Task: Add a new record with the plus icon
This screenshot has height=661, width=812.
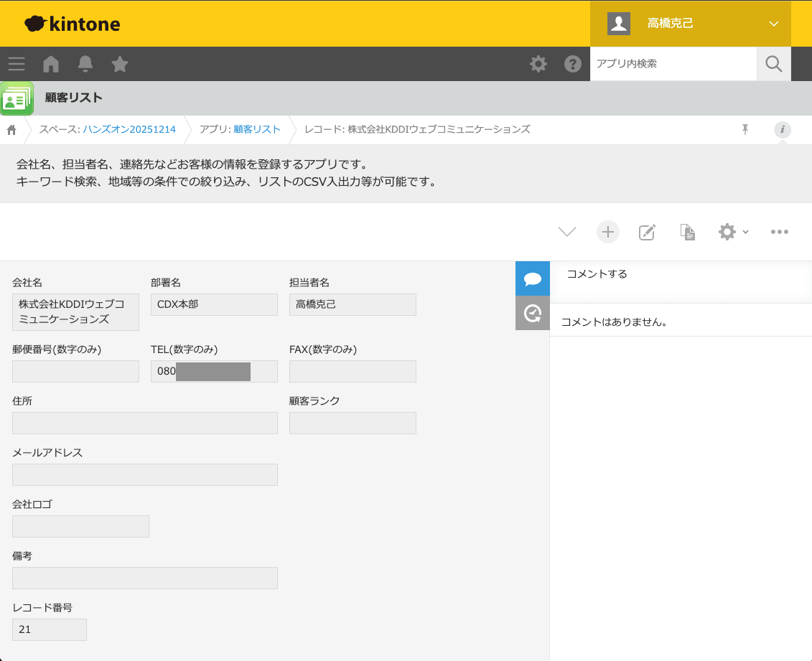Action: tap(607, 232)
